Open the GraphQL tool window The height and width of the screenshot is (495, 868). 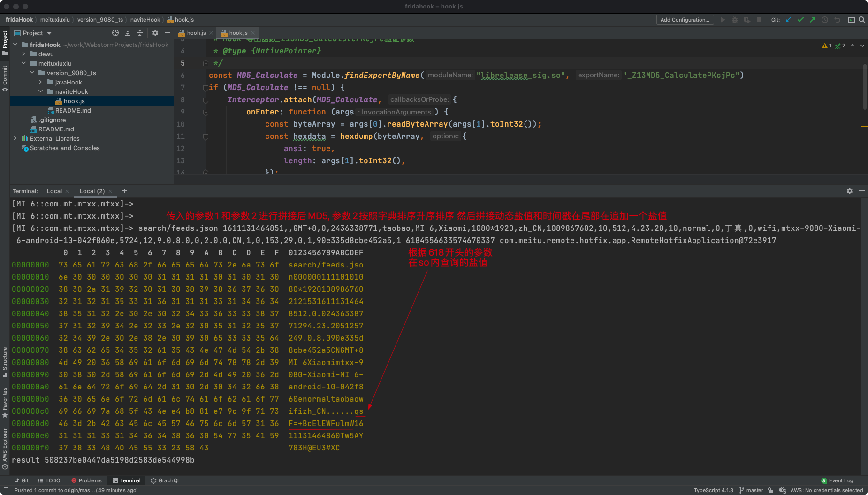pyautogui.click(x=166, y=480)
